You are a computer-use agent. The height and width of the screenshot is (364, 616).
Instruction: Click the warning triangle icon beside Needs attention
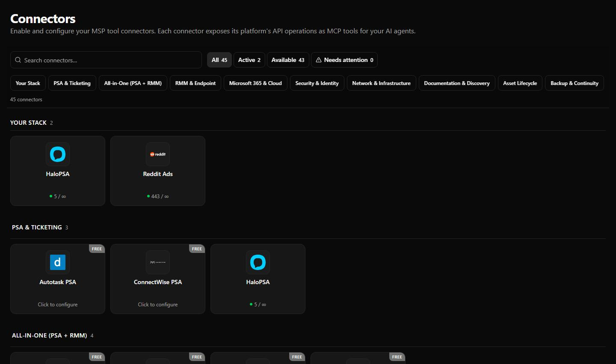coord(319,60)
